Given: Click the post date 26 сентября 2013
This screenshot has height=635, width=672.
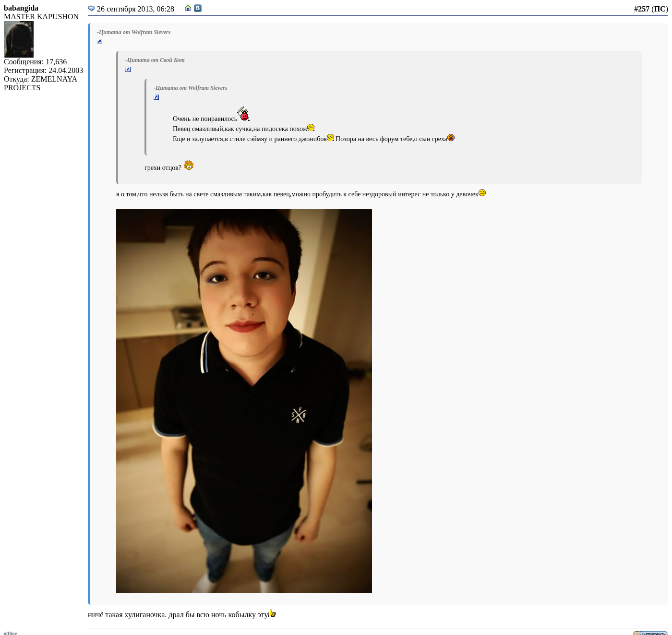Looking at the screenshot, I should [135, 9].
